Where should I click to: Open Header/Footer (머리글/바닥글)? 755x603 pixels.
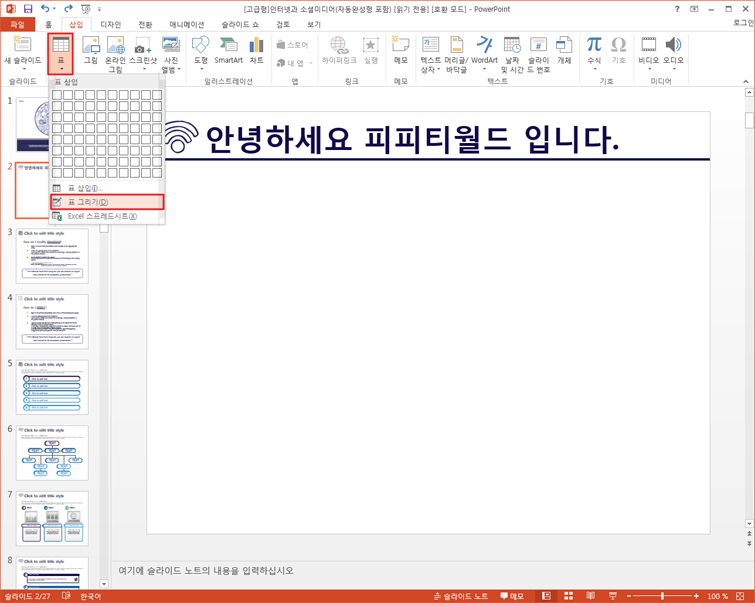point(456,54)
